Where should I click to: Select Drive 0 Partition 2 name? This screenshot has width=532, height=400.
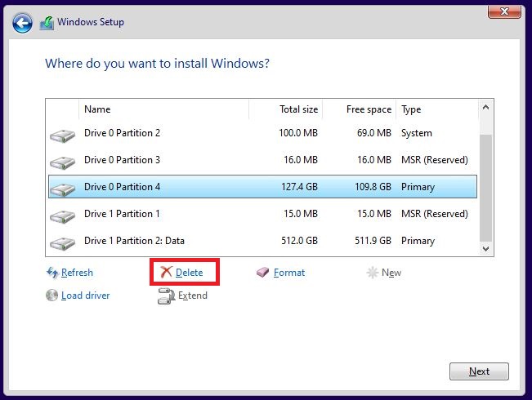122,133
